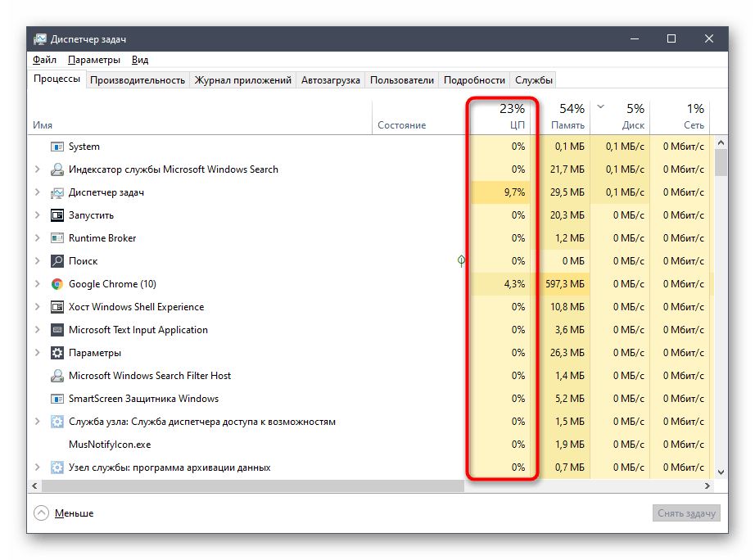Click the Запустить process icon
The width and height of the screenshot is (755, 560).
57,215
